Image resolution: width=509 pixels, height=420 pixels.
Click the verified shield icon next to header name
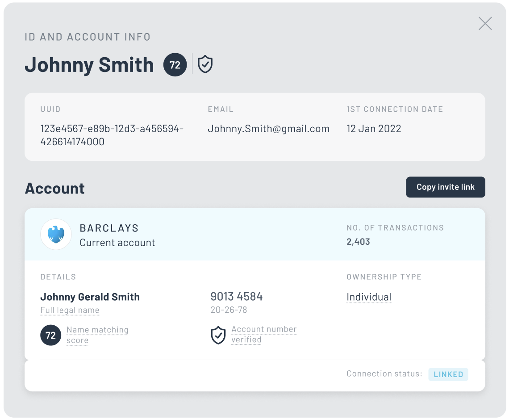(205, 64)
